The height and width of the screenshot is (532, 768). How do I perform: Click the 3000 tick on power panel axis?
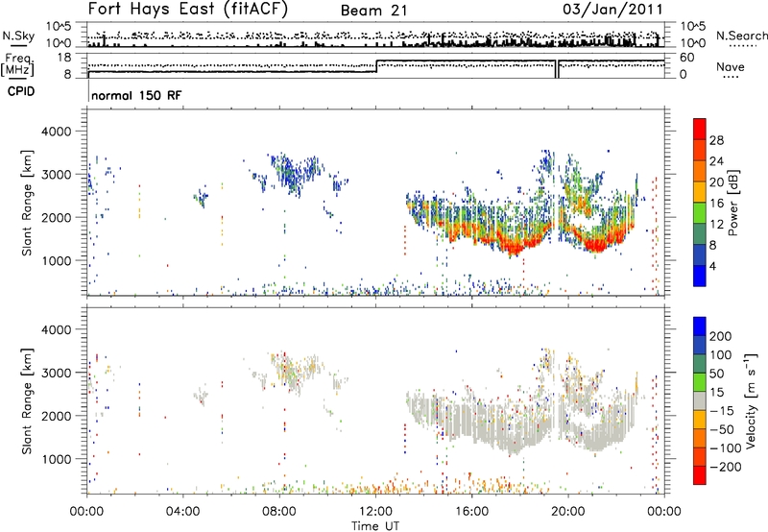tap(56, 175)
